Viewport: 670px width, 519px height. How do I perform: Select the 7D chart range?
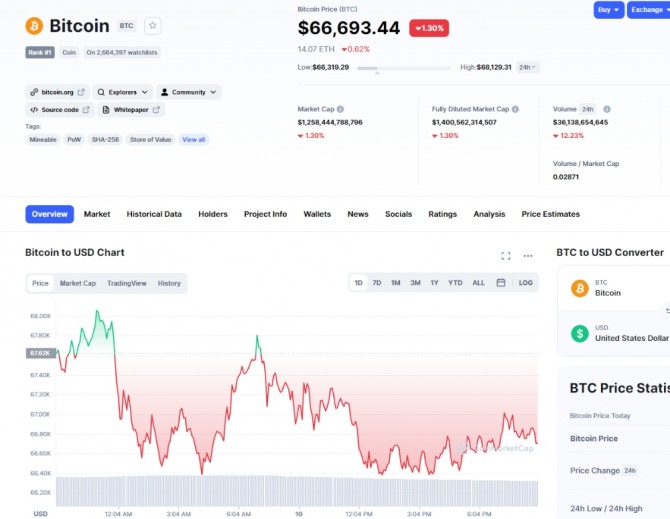(376, 283)
